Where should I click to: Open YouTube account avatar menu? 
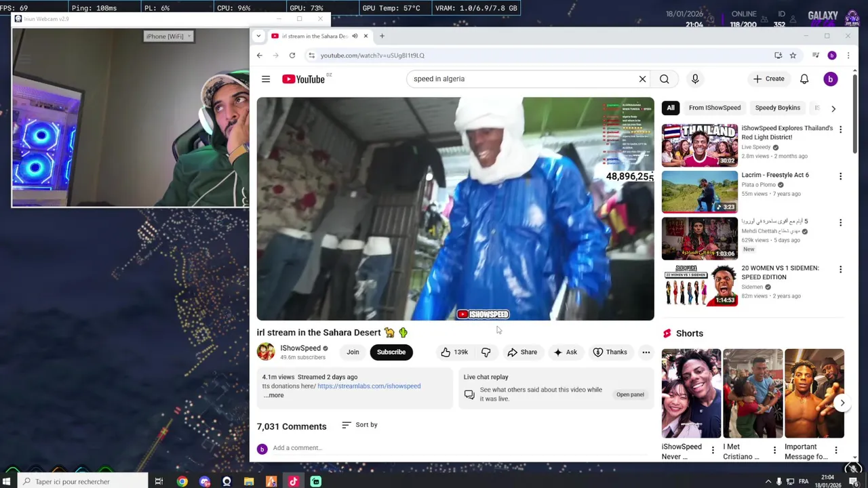(830, 79)
